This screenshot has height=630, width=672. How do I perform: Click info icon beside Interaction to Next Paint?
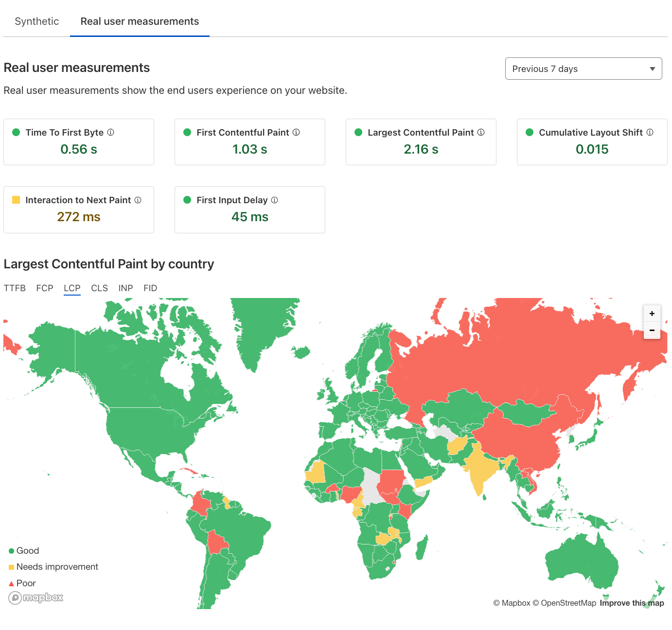(138, 200)
